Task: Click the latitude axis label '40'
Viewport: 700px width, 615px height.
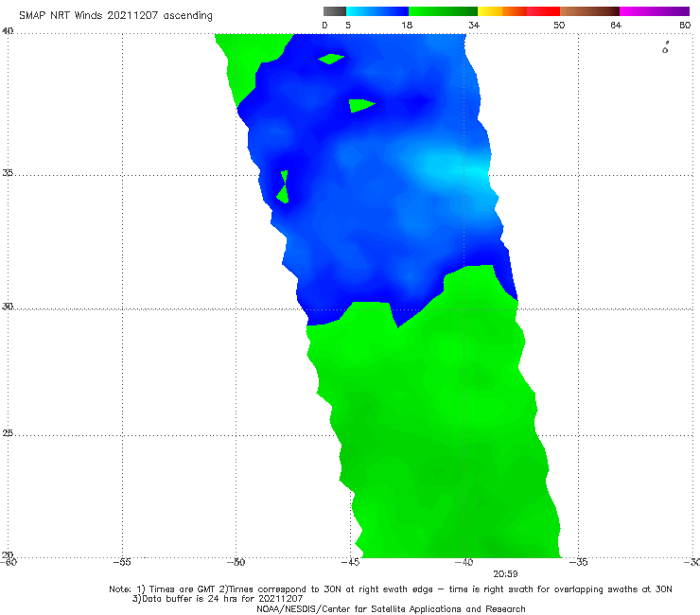Action: [x=8, y=31]
